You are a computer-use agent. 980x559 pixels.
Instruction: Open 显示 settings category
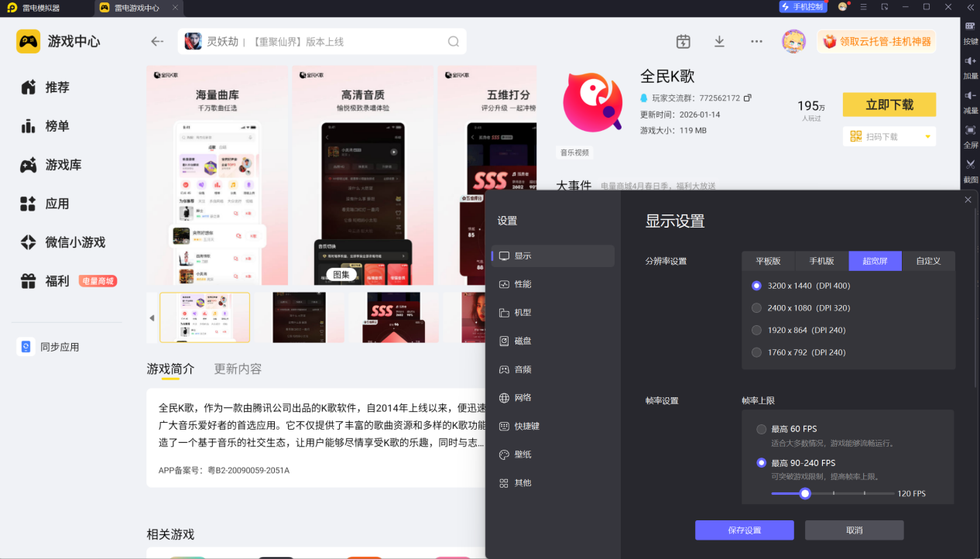click(x=553, y=256)
